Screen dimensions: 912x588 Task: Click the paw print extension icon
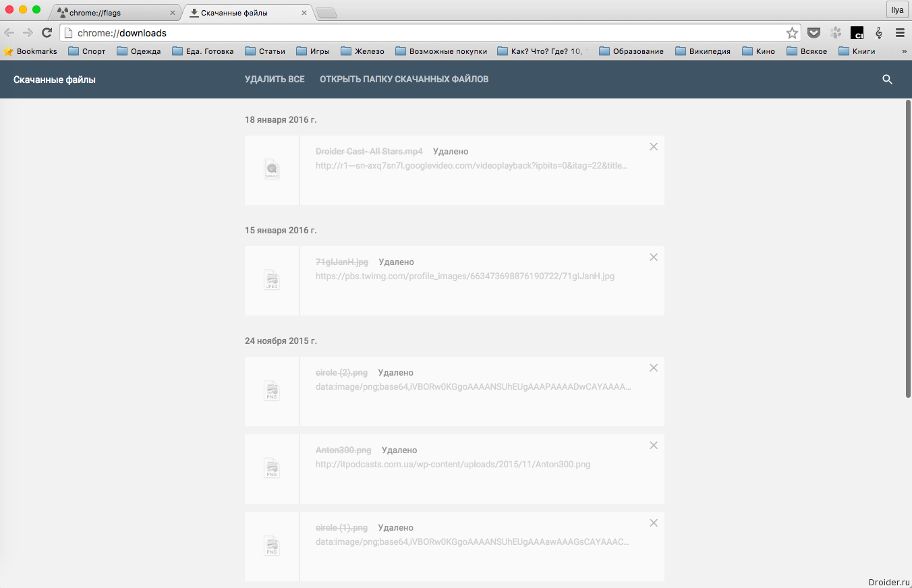tap(836, 32)
